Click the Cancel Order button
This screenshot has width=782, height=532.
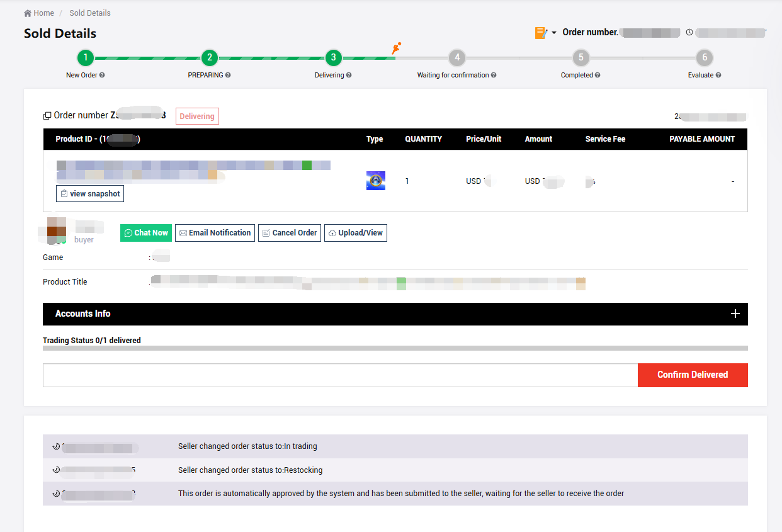click(x=289, y=233)
